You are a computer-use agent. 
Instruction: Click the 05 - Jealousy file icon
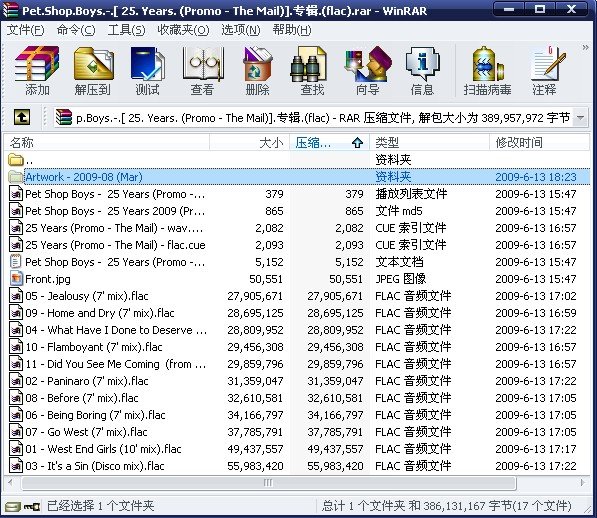16,296
